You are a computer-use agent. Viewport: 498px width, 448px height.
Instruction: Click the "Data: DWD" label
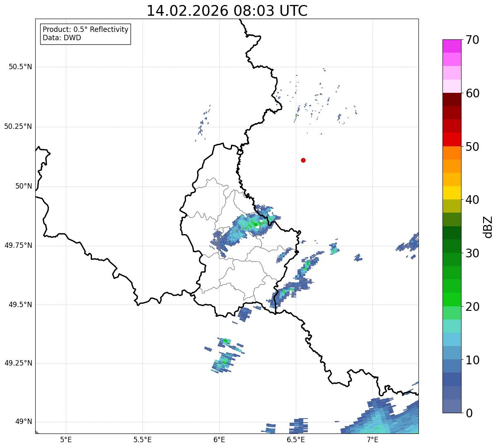tap(62, 38)
